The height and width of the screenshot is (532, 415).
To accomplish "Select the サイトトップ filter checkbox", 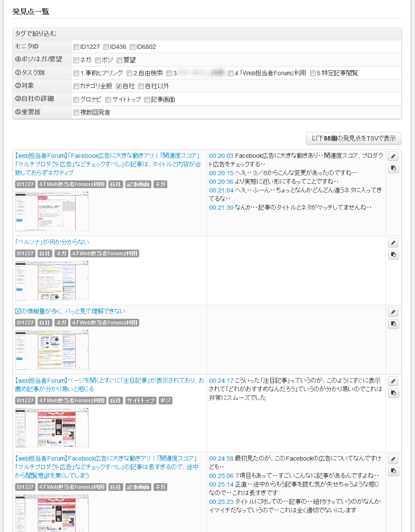I will point(108,99).
